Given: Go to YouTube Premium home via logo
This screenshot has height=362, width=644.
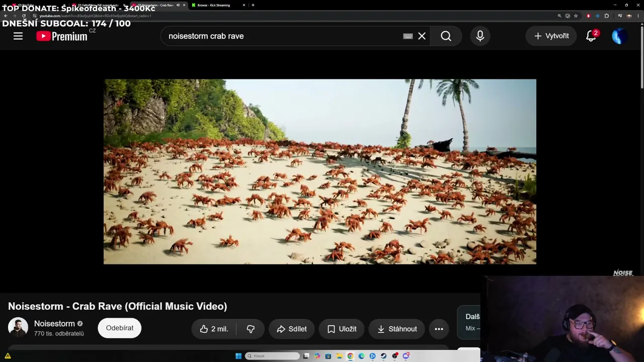Looking at the screenshot, I should pos(62,36).
